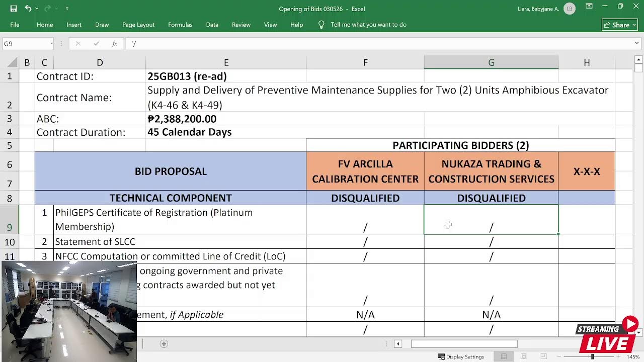The image size is (644, 362).
Task: Click the Tell Me lightbulb icon
Action: tap(321, 25)
